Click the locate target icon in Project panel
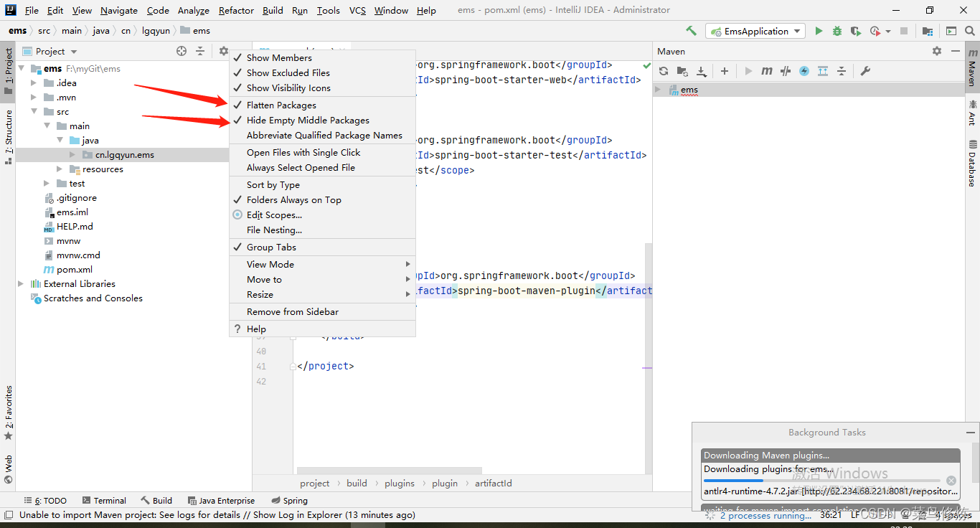Image resolution: width=980 pixels, height=528 pixels. 182,51
